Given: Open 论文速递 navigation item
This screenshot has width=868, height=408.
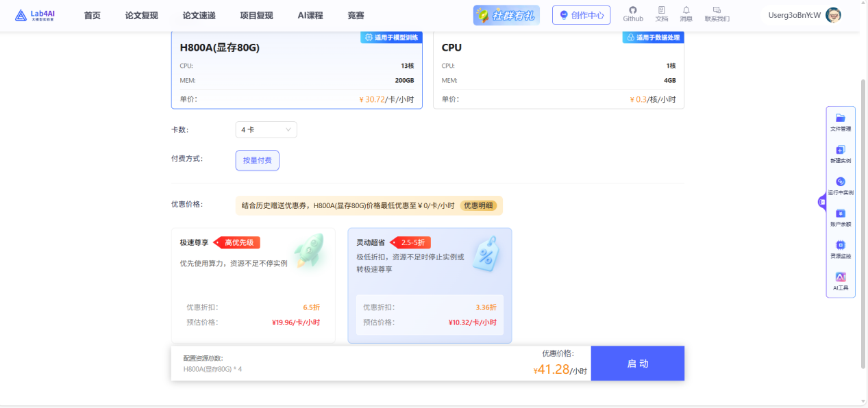Looking at the screenshot, I should 199,15.
